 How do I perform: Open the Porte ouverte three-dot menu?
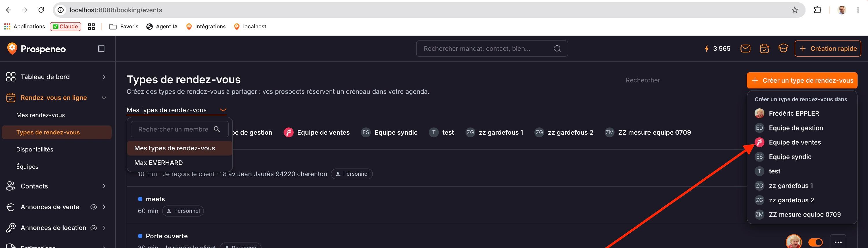[x=838, y=242]
